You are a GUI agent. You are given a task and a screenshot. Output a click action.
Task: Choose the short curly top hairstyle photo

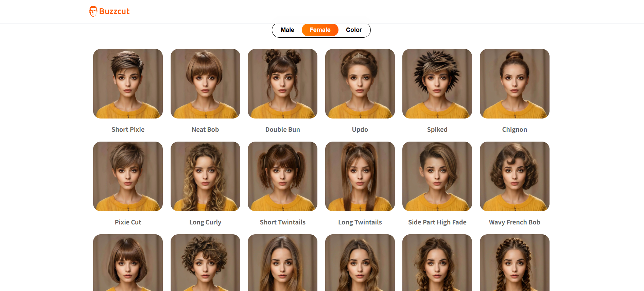pos(205,262)
